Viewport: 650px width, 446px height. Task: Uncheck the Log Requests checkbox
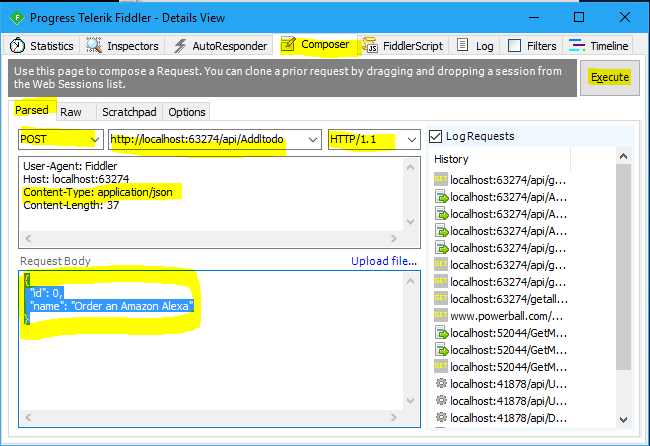435,136
